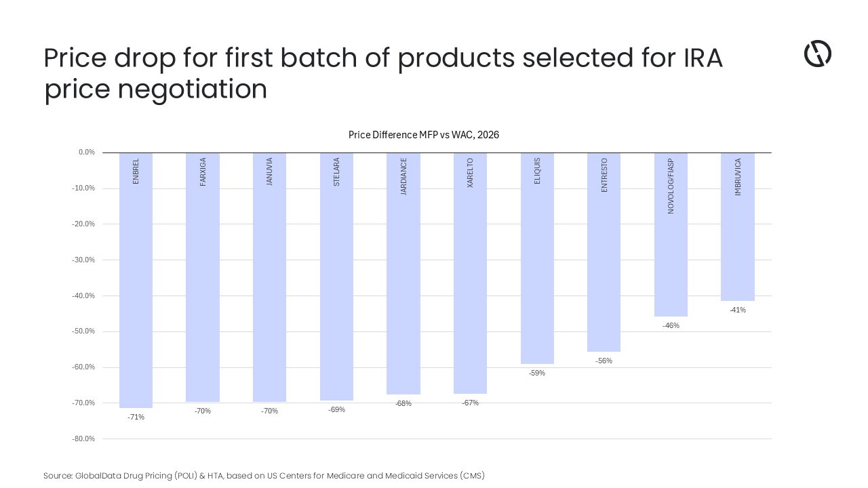
Task: Select the -41% data label
Action: (x=738, y=310)
